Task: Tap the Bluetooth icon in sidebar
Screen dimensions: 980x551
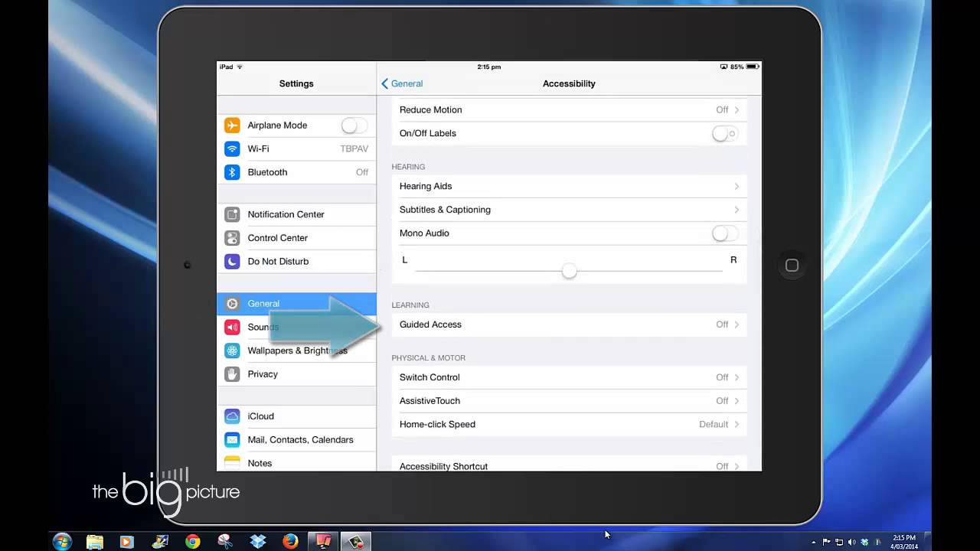Action: 232,172
